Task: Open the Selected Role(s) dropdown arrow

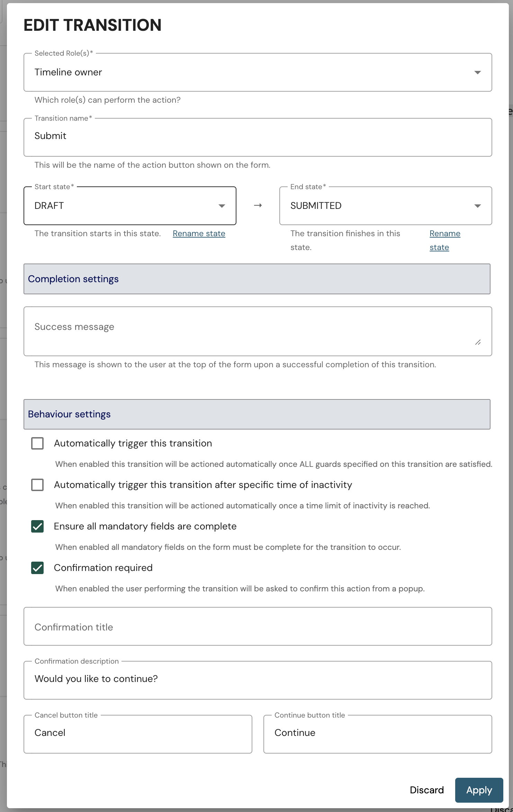Action: (477, 72)
